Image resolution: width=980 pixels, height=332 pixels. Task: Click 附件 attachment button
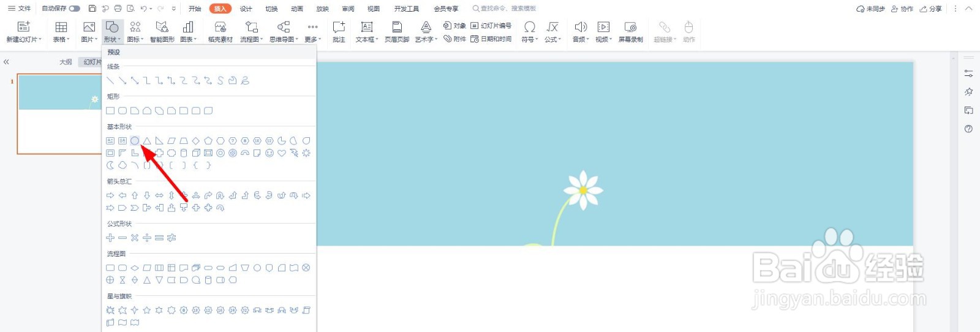pos(454,39)
